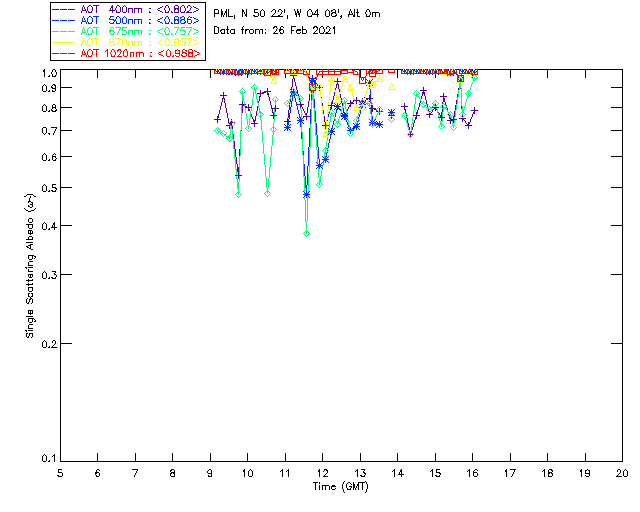Click the y-axis label 0.6
Screen dimensions: 640x512
click(49, 157)
